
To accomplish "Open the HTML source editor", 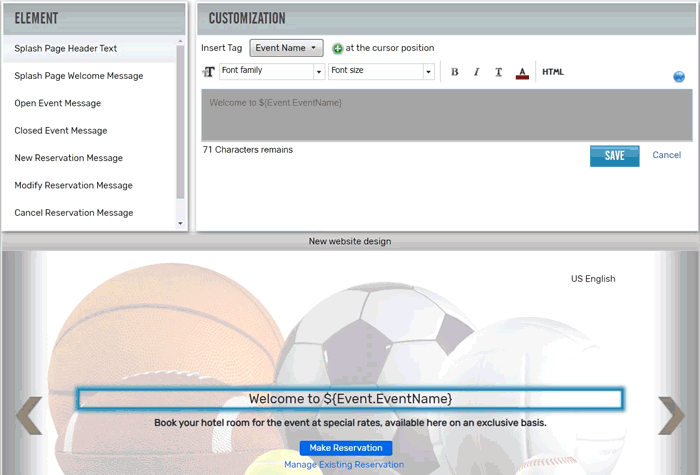I will 553,72.
